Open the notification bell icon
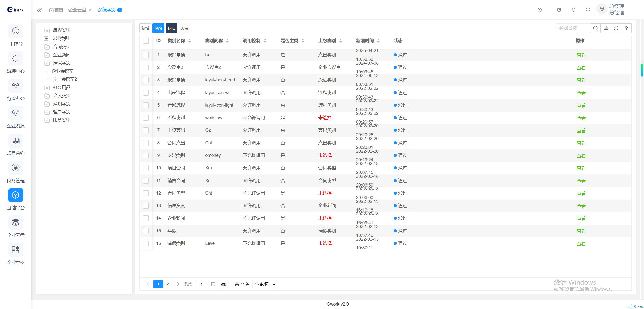Screen dimensions: 644x309 tap(573, 10)
